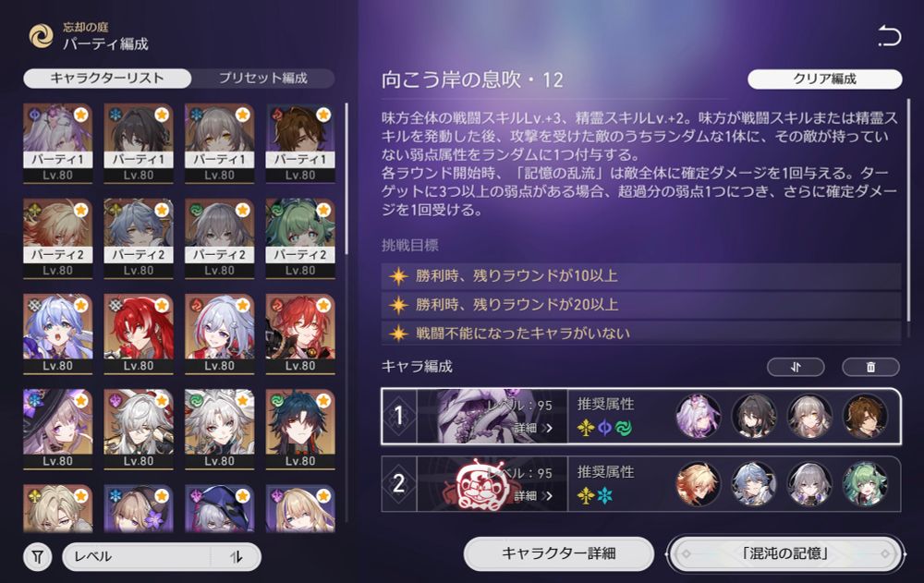The width and height of the screenshot is (924, 583).
Task: Select the purple-haired portrait in team 1
Action: click(x=698, y=416)
